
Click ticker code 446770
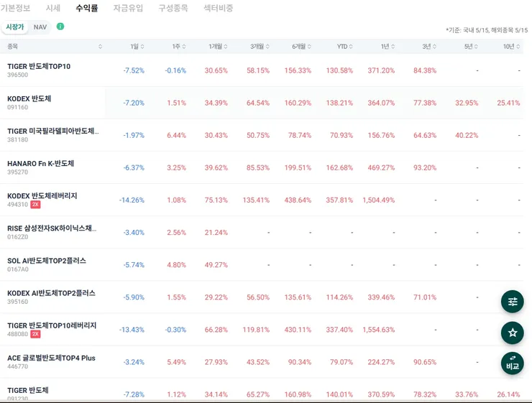18,366
